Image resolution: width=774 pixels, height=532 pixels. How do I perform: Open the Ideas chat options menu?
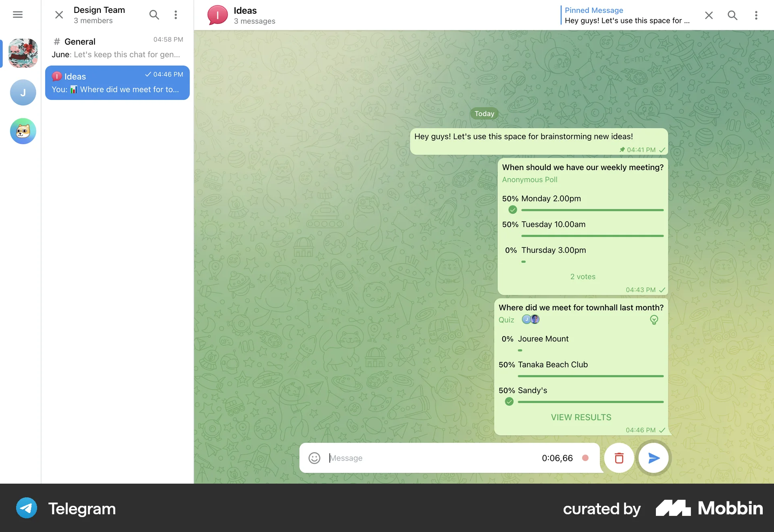point(756,15)
